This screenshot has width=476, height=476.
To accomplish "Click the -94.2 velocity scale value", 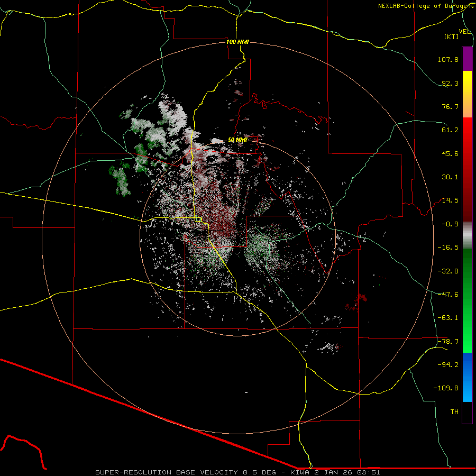I will pyautogui.click(x=448, y=365).
